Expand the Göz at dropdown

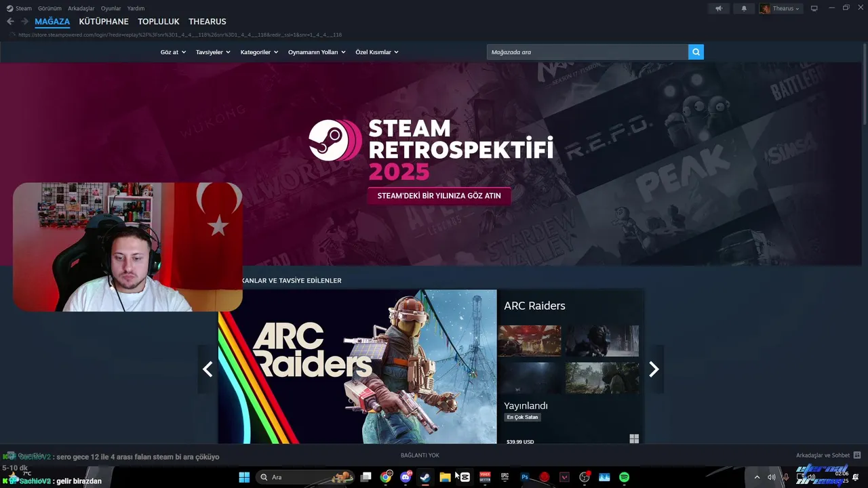pyautogui.click(x=173, y=52)
